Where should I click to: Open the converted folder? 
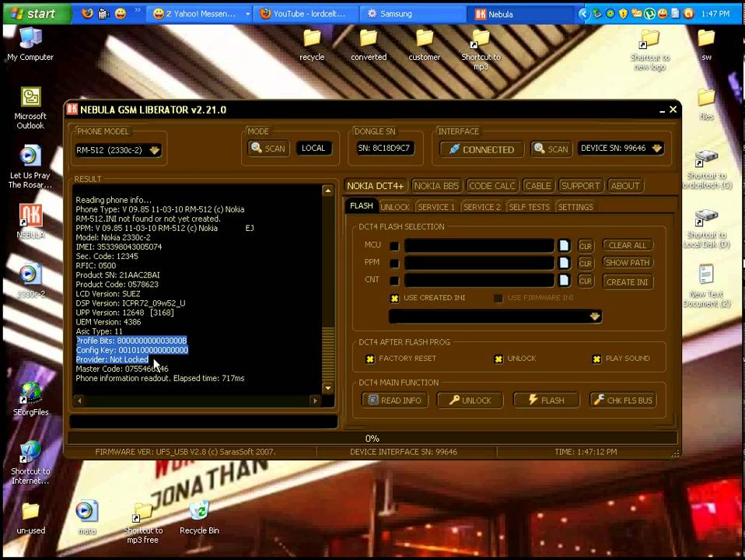point(369,44)
